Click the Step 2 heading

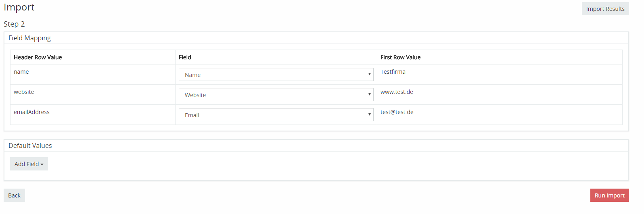click(14, 24)
